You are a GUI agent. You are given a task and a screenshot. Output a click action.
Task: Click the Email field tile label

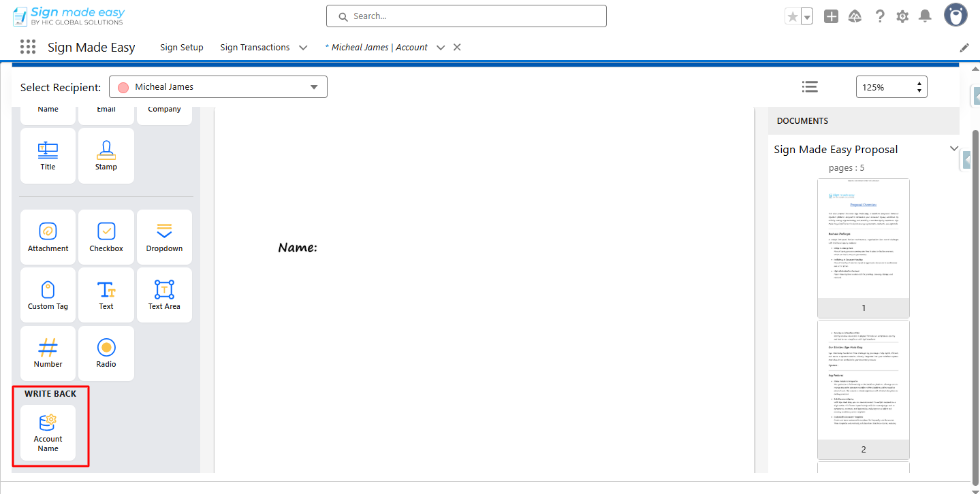coord(106,109)
